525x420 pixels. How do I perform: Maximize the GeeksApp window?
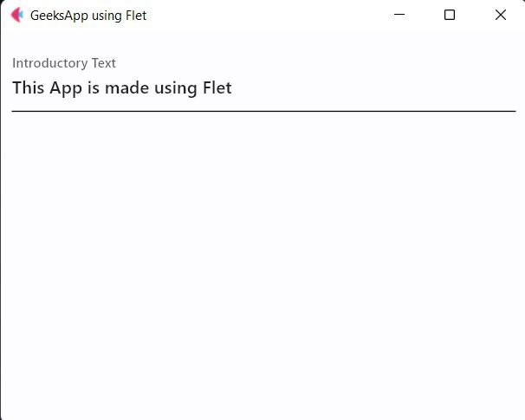(450, 15)
